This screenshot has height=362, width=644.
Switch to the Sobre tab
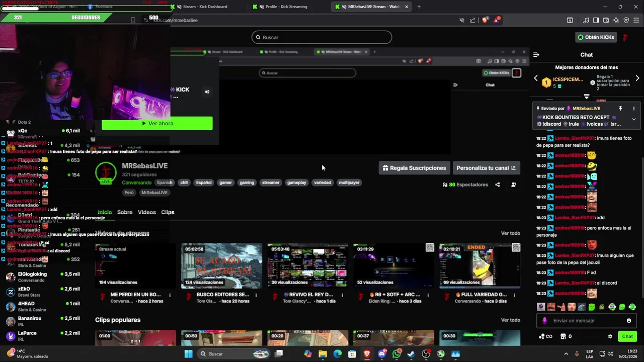(x=125, y=212)
